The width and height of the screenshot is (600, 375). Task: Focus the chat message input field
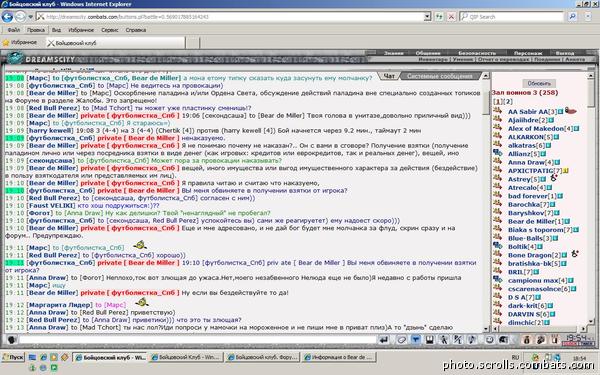tap(197, 340)
